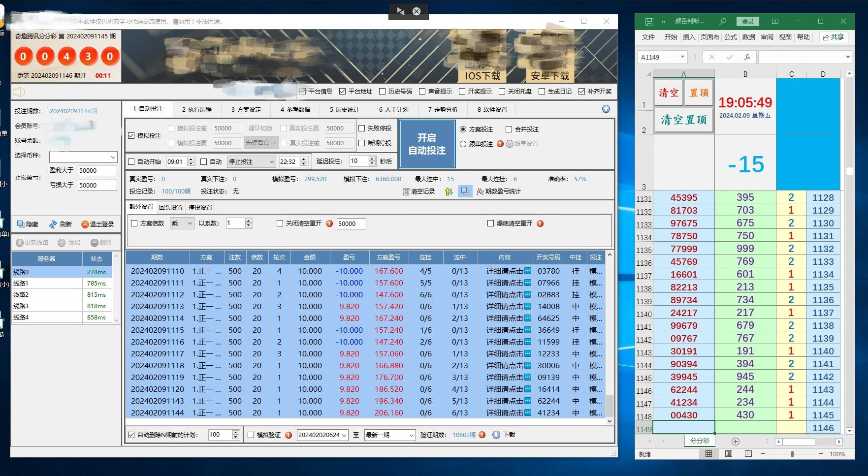The image size is (868, 476).
Task: Select the 跟单投注 radio button
Action: (463, 144)
